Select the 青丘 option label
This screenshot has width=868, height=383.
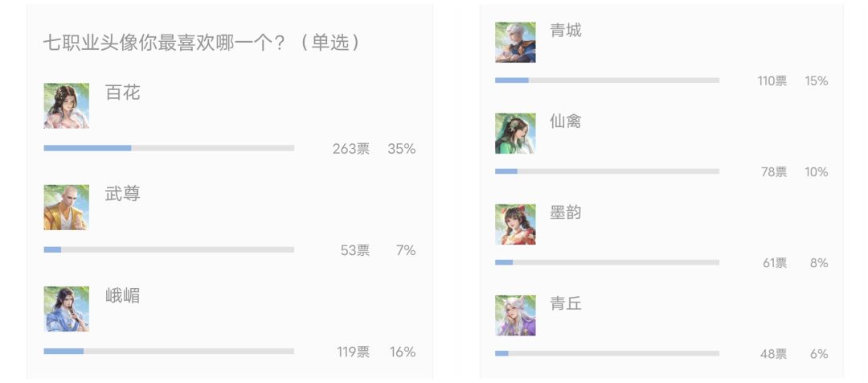point(566,303)
